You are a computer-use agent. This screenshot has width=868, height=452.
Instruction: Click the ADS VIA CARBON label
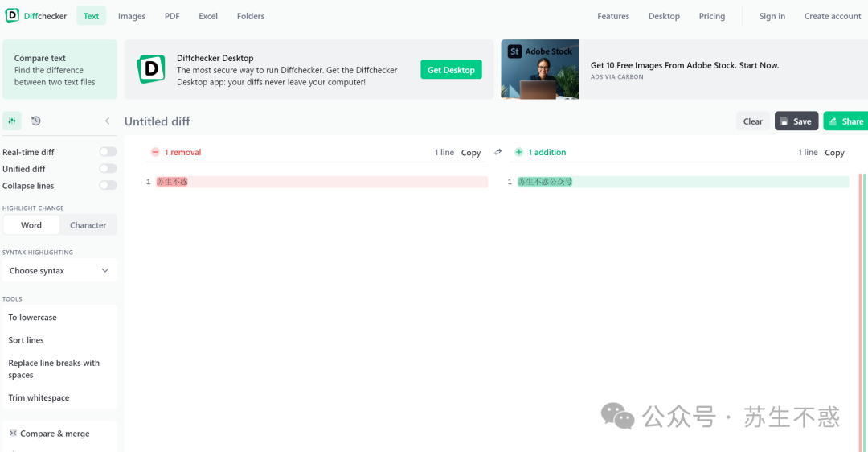pyautogui.click(x=616, y=77)
